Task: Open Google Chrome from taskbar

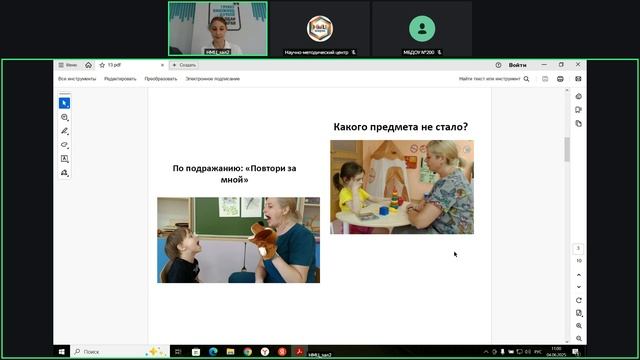Action: point(248,351)
